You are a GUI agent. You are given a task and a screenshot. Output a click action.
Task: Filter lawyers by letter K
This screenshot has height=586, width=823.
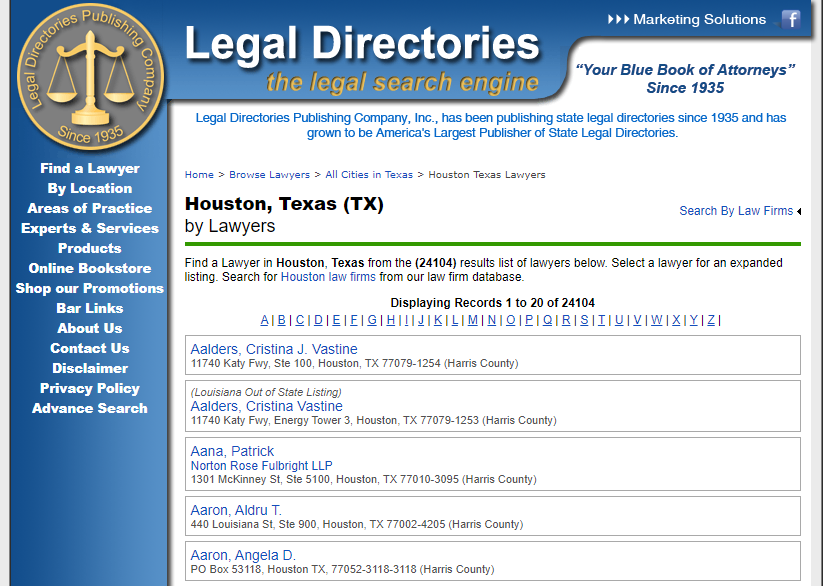click(438, 320)
